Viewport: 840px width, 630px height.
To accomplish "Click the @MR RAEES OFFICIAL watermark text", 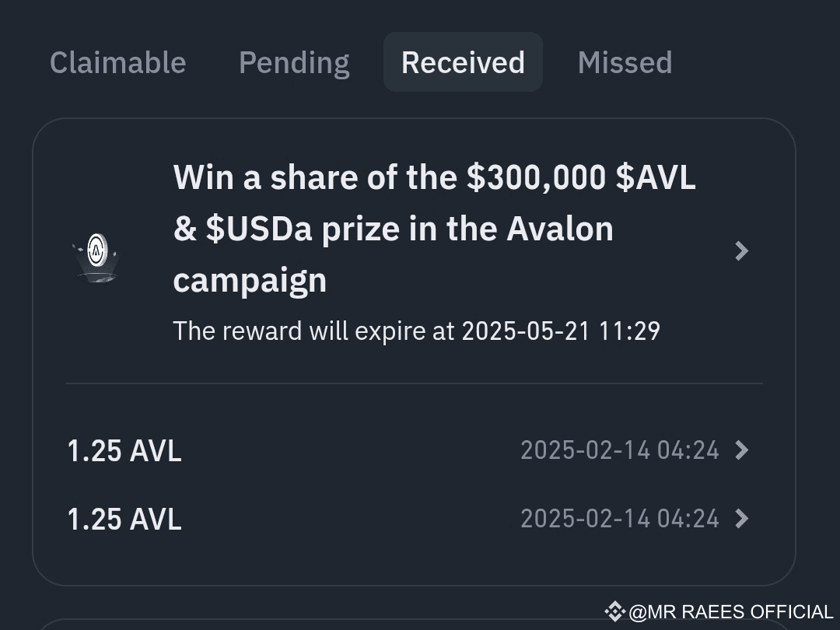I will click(x=731, y=611).
